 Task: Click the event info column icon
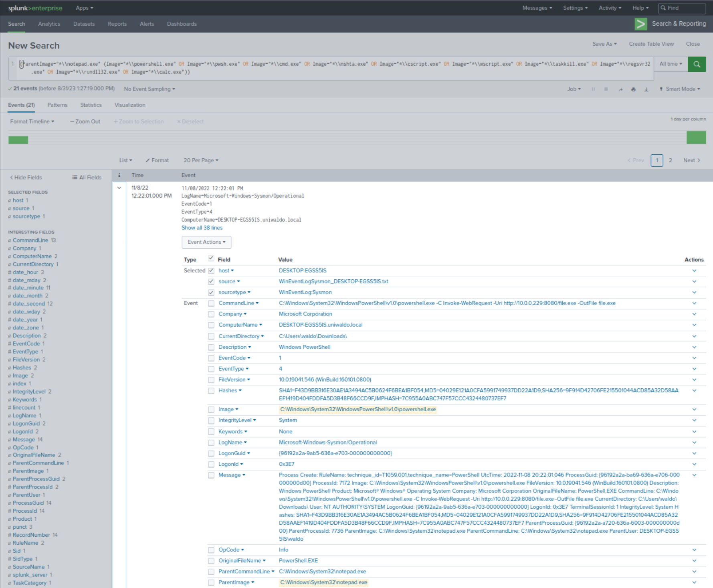click(x=119, y=175)
